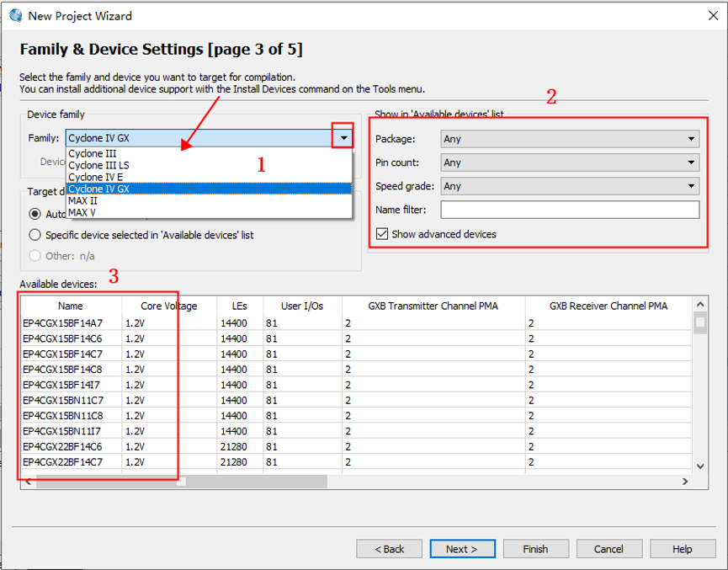
Task: Open the Pin count dropdown
Action: click(570, 162)
